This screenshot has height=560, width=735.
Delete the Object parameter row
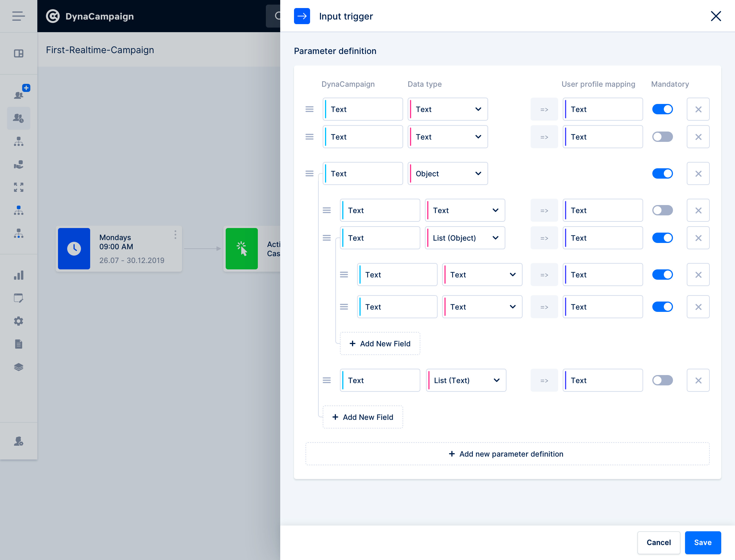coord(698,174)
